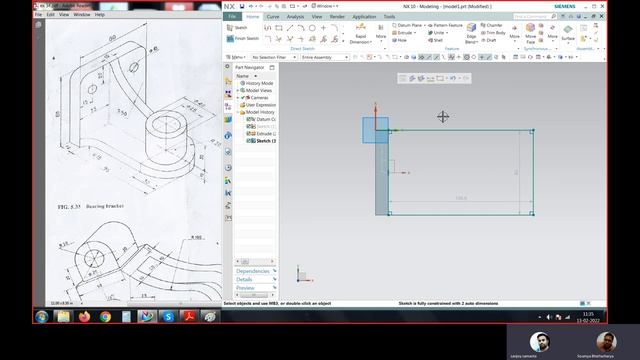Click the Quick Trim sketch tool
Image resolution: width=640 pixels, height=360 pixels.
pos(279,39)
